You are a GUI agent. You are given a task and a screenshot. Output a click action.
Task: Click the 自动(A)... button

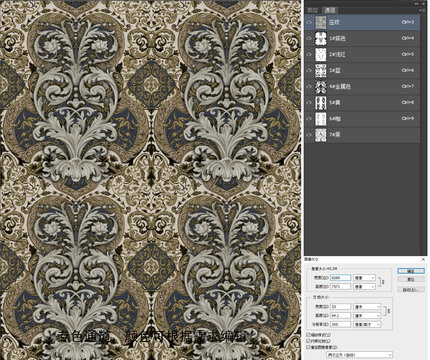[x=411, y=290]
